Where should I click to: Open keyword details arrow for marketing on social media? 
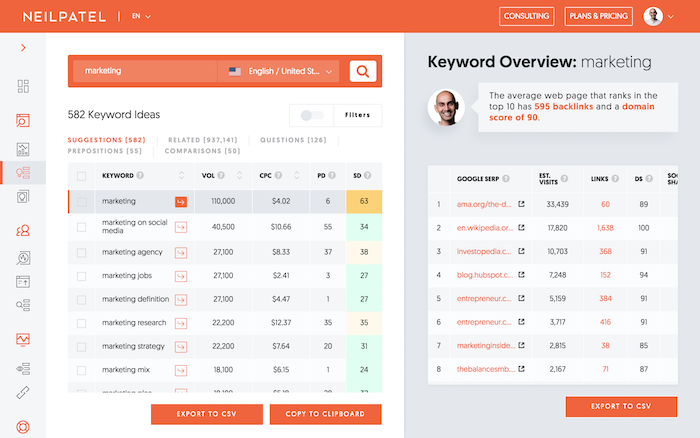[181, 227]
